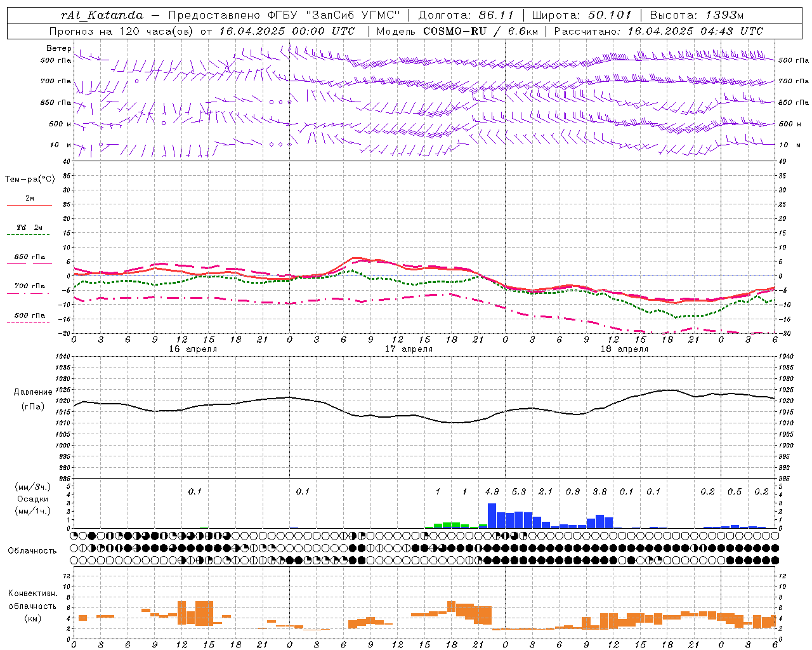This screenshot has width=812, height=650.
Task: Click the '(гПа)' unit under Давление
Action: (x=33, y=406)
